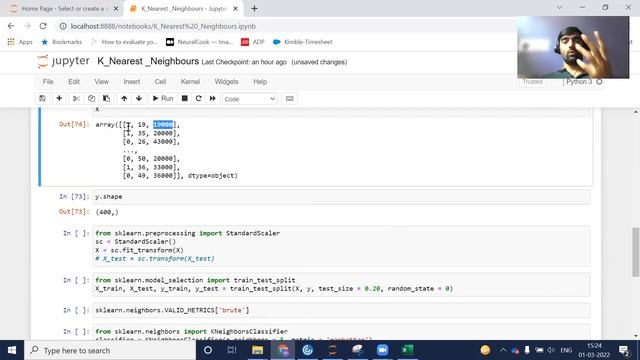Open a new browser tab
This screenshot has width=640, height=360.
[x=254, y=8]
